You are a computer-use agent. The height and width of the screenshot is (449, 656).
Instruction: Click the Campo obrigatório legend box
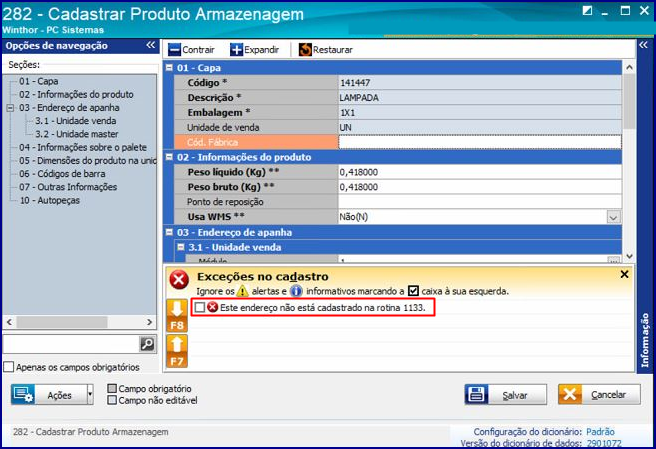(112, 388)
